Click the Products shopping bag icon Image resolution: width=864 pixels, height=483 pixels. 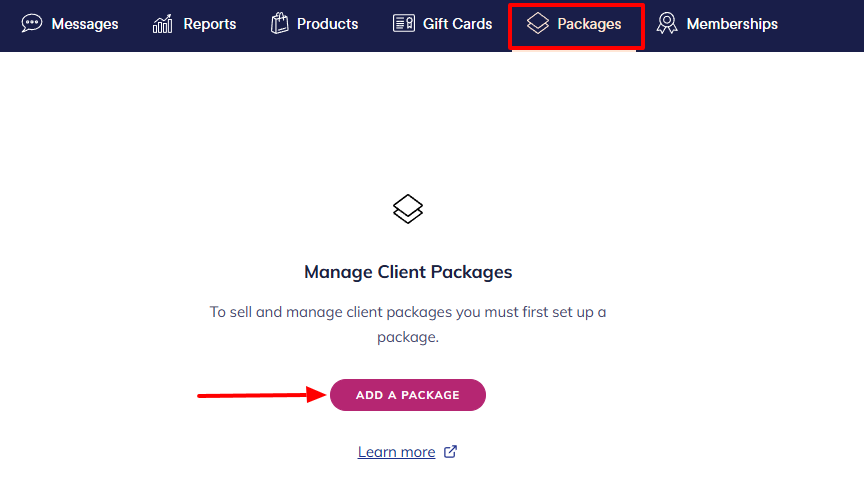(x=280, y=24)
